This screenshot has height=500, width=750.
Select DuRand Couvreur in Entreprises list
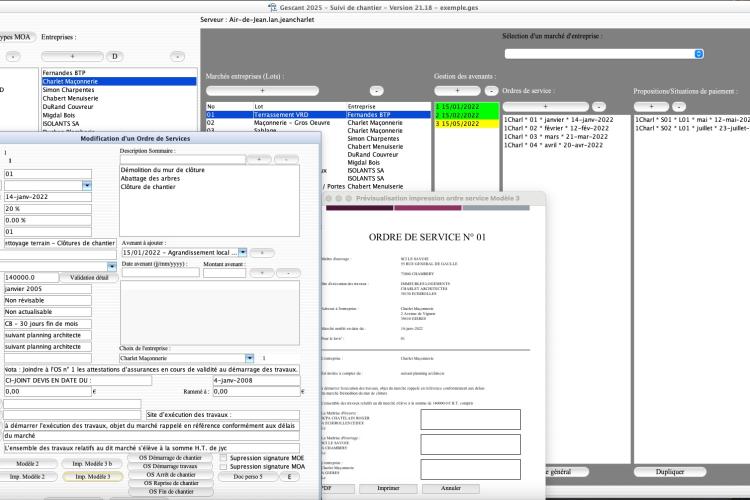coord(119,107)
